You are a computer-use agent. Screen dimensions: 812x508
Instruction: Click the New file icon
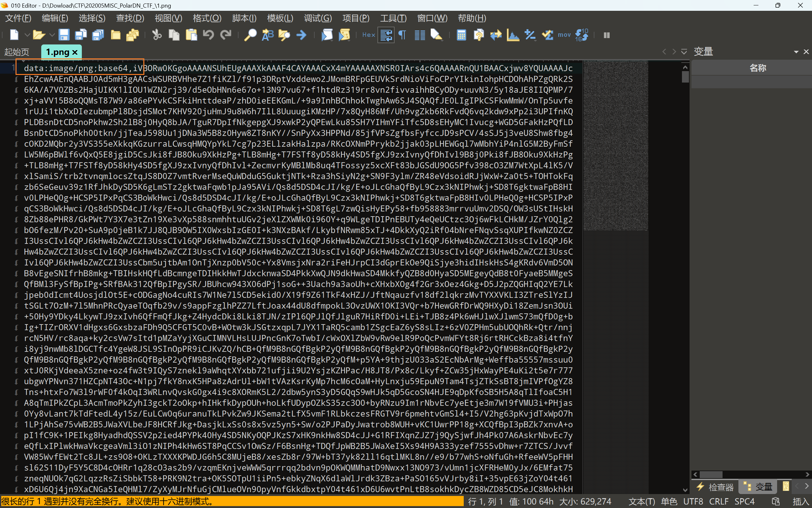click(x=14, y=35)
